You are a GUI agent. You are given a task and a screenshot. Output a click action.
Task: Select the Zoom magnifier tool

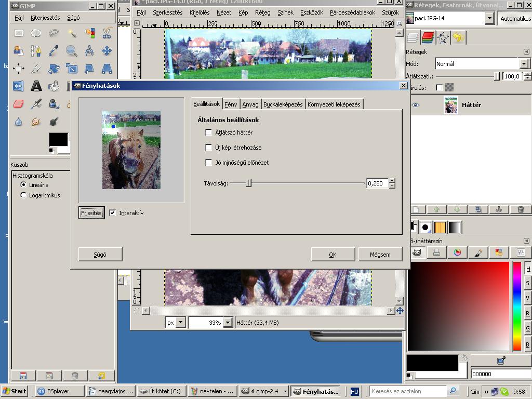72,51
